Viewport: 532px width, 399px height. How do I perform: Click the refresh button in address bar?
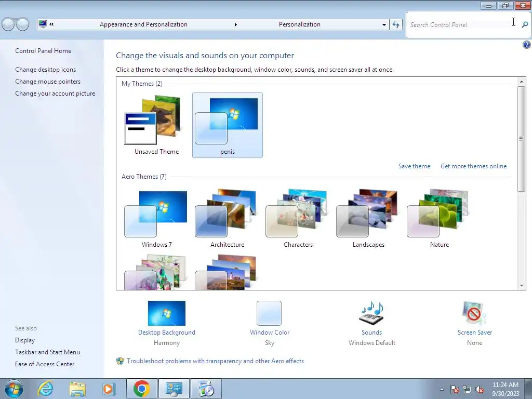click(395, 24)
